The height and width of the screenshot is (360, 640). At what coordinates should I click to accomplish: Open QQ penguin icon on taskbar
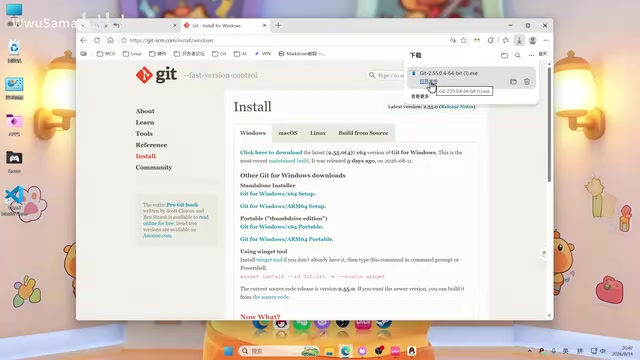click(x=411, y=351)
